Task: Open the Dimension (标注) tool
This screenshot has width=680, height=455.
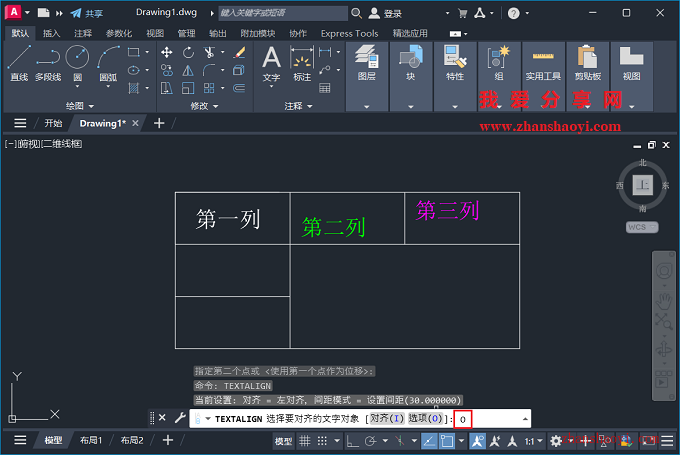Action: 302,63
